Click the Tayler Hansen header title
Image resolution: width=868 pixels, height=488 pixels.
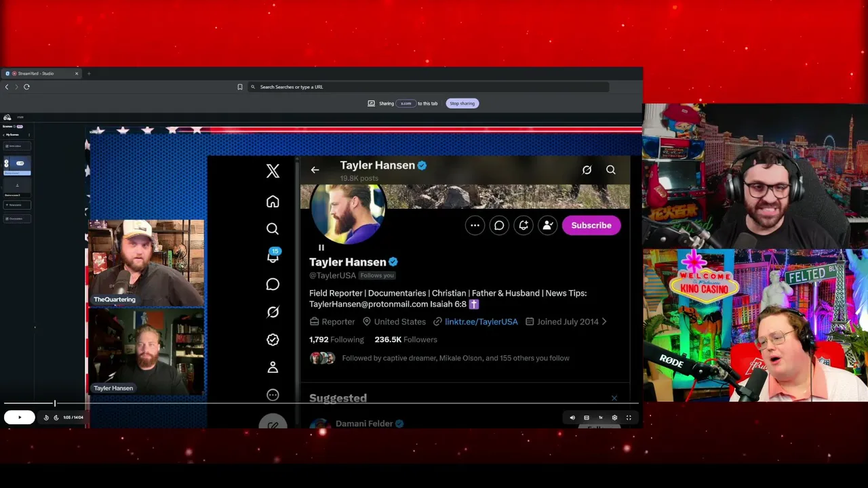point(377,165)
